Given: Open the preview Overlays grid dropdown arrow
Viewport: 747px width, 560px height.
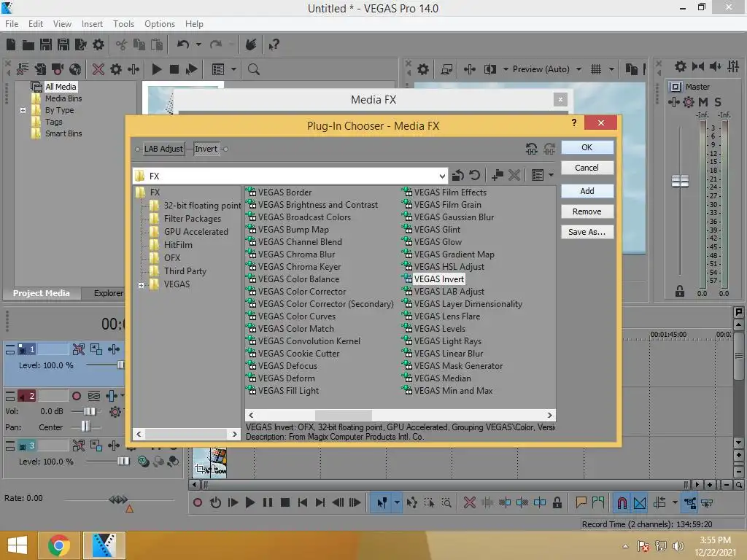Looking at the screenshot, I should (x=612, y=69).
